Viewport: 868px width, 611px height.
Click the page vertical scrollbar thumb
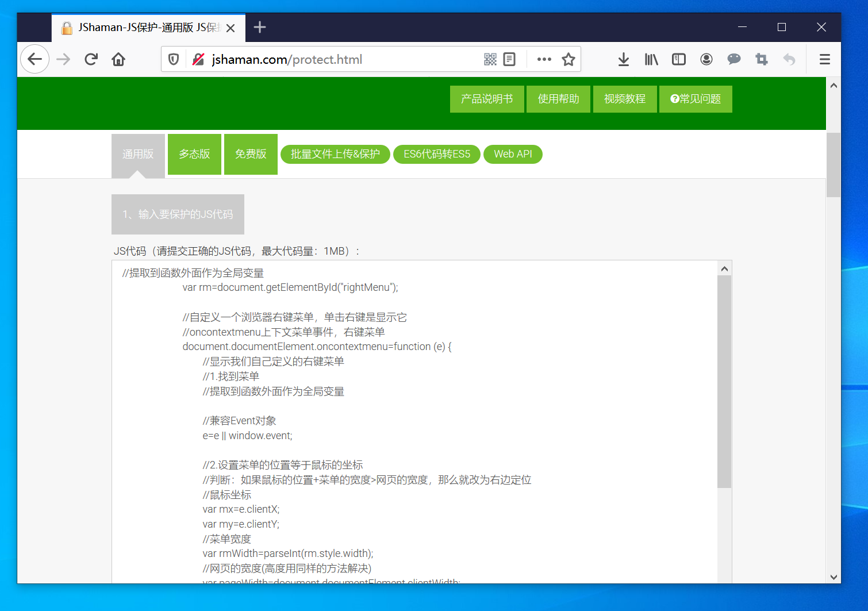point(834,165)
